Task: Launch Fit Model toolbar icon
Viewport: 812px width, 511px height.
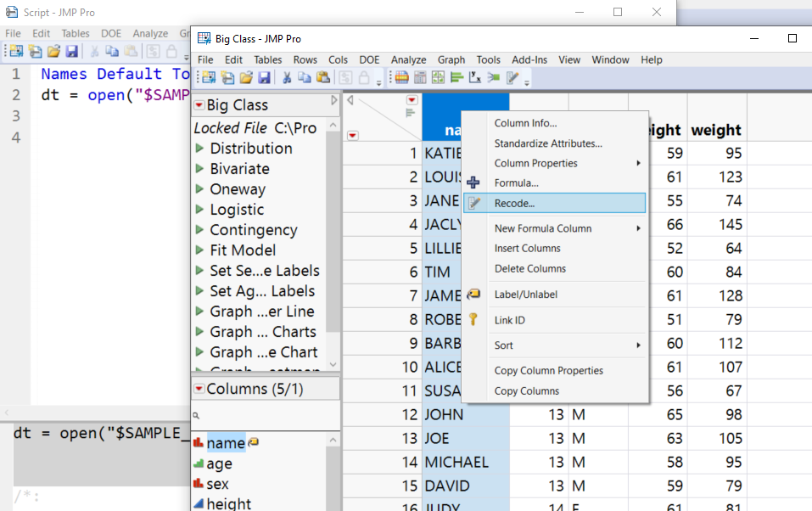Action: tap(494, 78)
